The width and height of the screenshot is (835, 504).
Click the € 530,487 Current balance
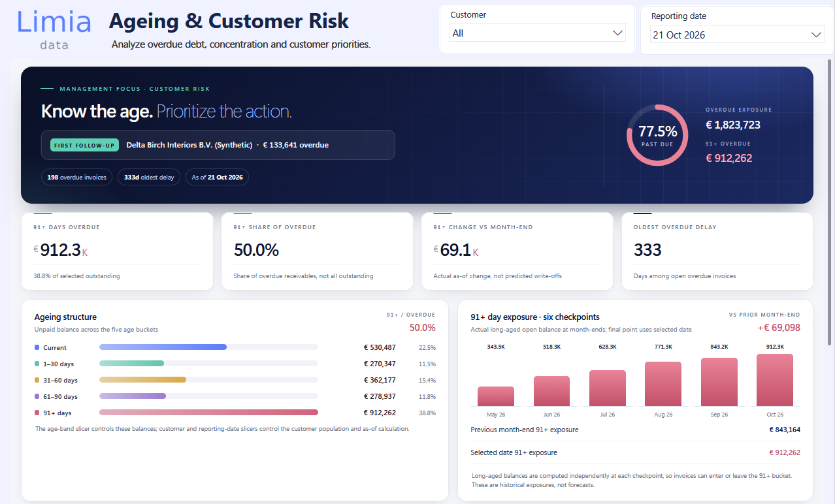380,348
